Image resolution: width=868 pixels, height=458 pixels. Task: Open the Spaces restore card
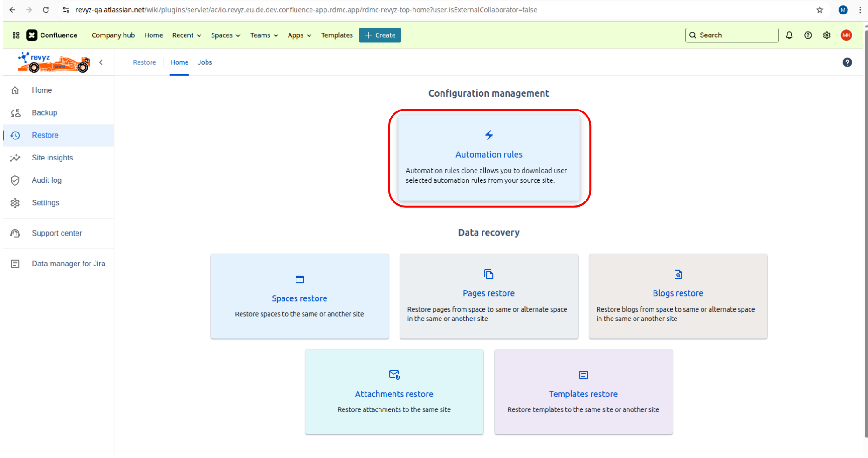[x=299, y=296]
